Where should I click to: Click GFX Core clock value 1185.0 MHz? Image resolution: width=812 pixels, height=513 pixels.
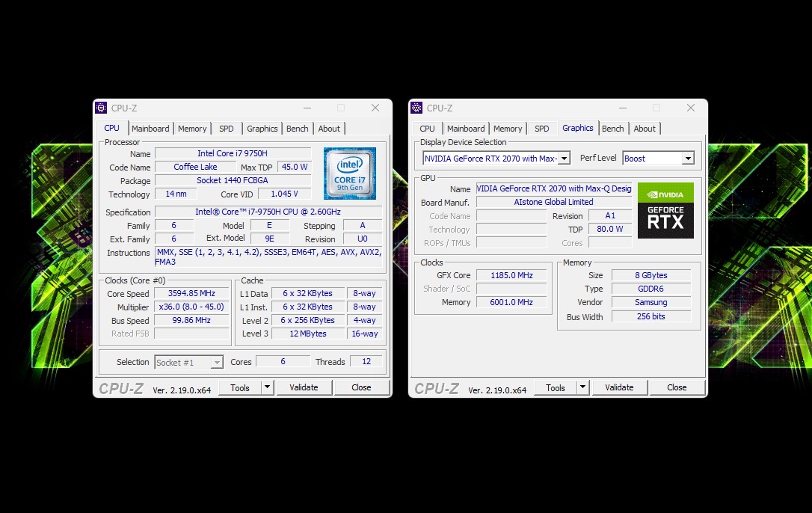click(x=511, y=275)
